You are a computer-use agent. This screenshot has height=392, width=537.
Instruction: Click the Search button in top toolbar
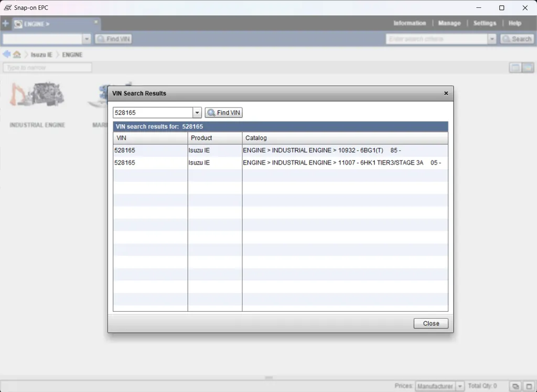[517, 39]
